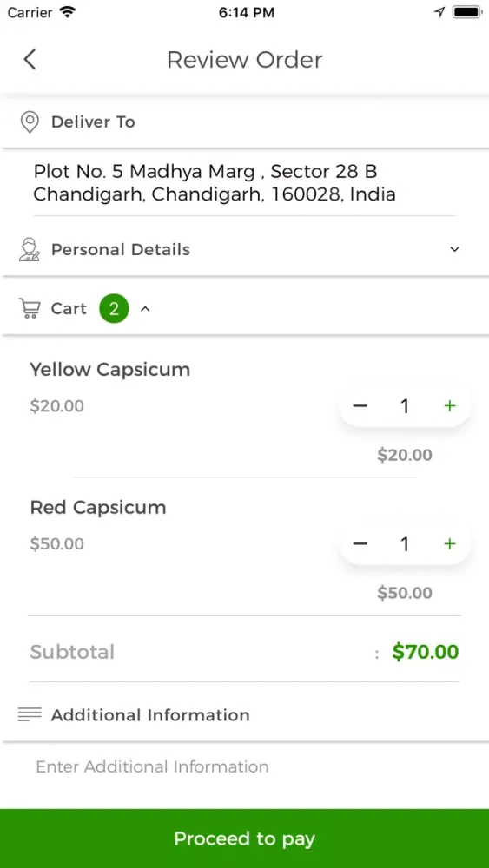Tap the Personal Details user icon
This screenshot has width=489, height=868.
tap(30, 250)
